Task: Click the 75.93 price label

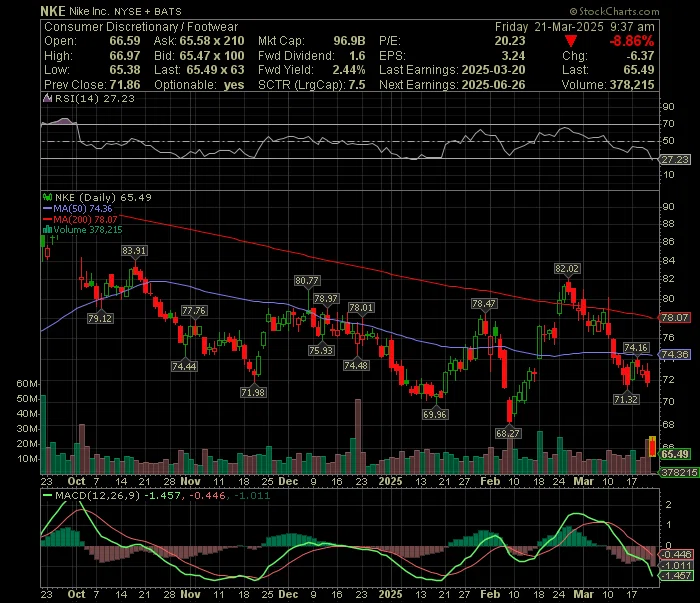Action: pos(321,350)
